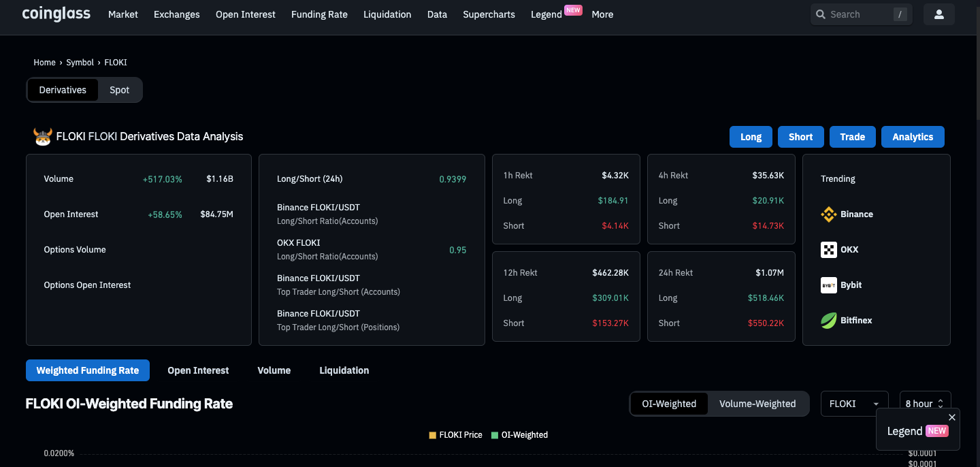Click the Bitfinex leaf logo
980x467 pixels.
click(828, 321)
